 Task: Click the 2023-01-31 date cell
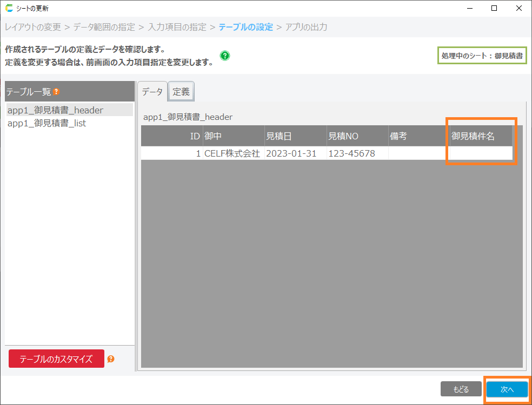(x=292, y=153)
